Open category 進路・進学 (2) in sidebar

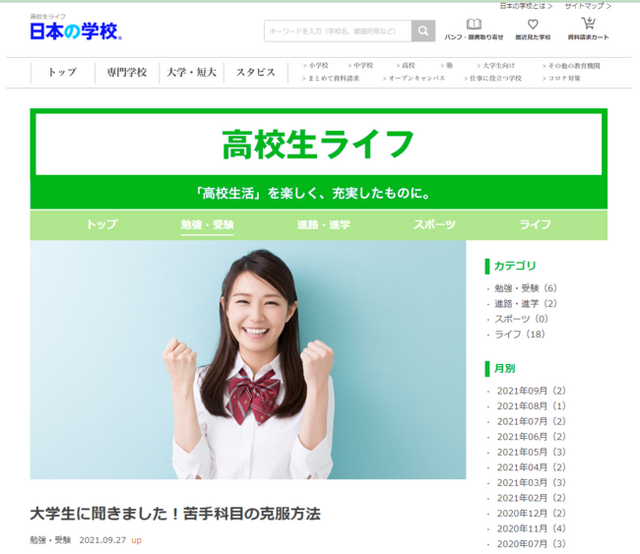(525, 304)
